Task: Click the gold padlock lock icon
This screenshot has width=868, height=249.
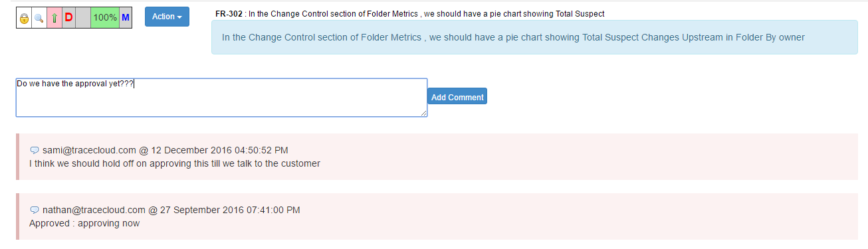Action: click(x=24, y=19)
